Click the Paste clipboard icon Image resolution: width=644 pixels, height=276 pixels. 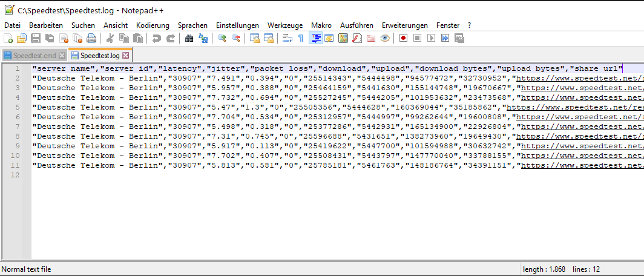click(138, 39)
